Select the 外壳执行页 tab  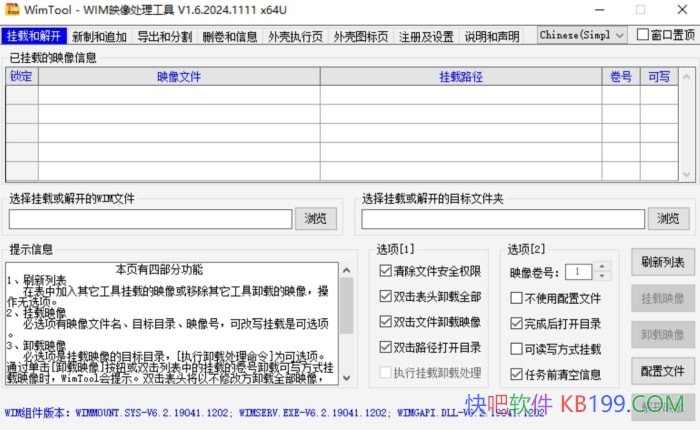(x=295, y=37)
